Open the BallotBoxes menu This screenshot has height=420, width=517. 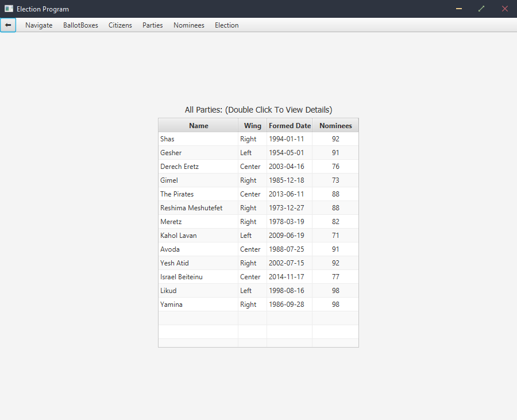click(80, 25)
